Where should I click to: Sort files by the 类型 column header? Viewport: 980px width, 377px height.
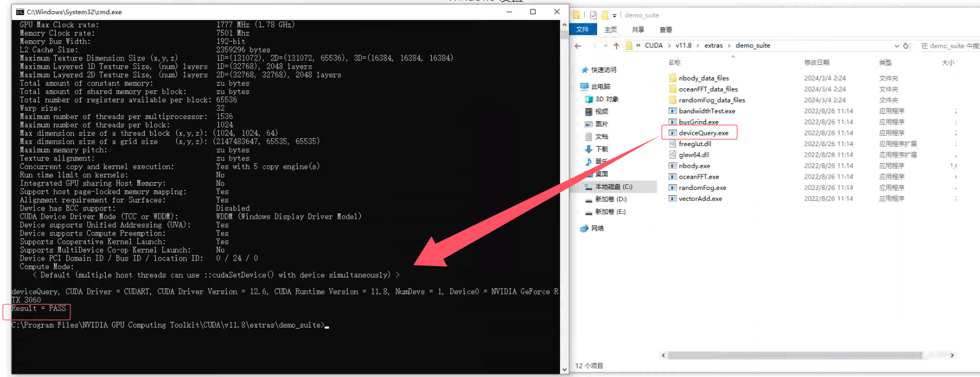click(x=885, y=63)
